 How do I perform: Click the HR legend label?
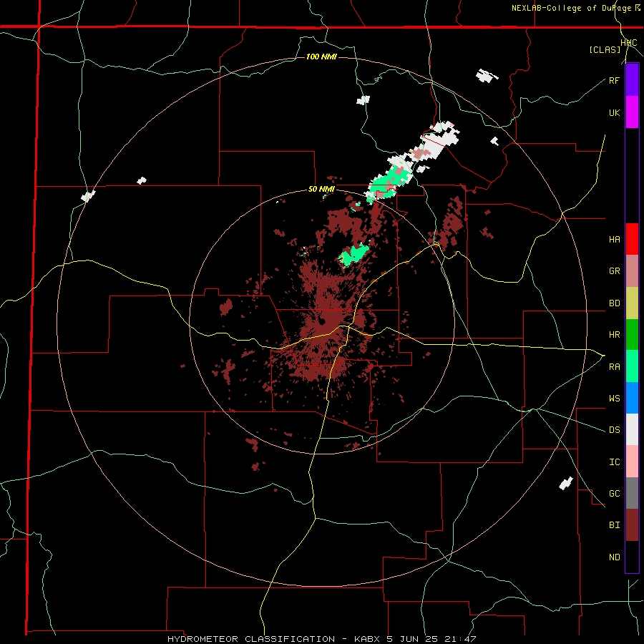pos(615,335)
